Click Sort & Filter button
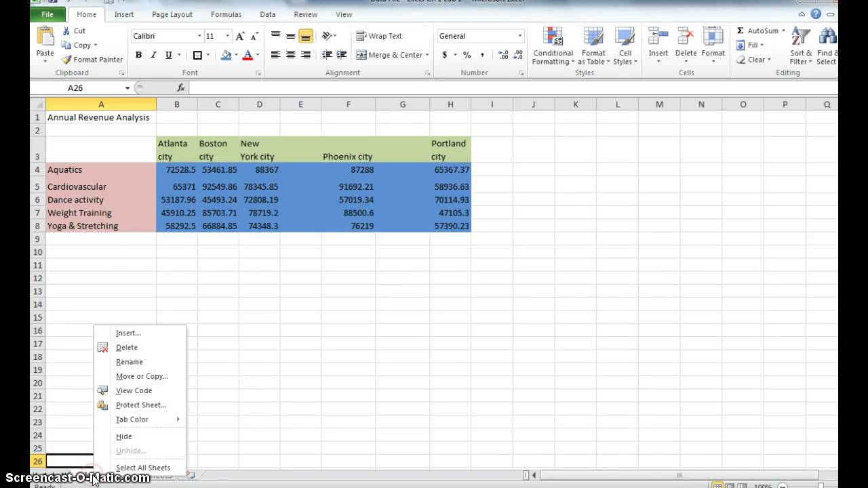868x488 pixels. click(801, 46)
